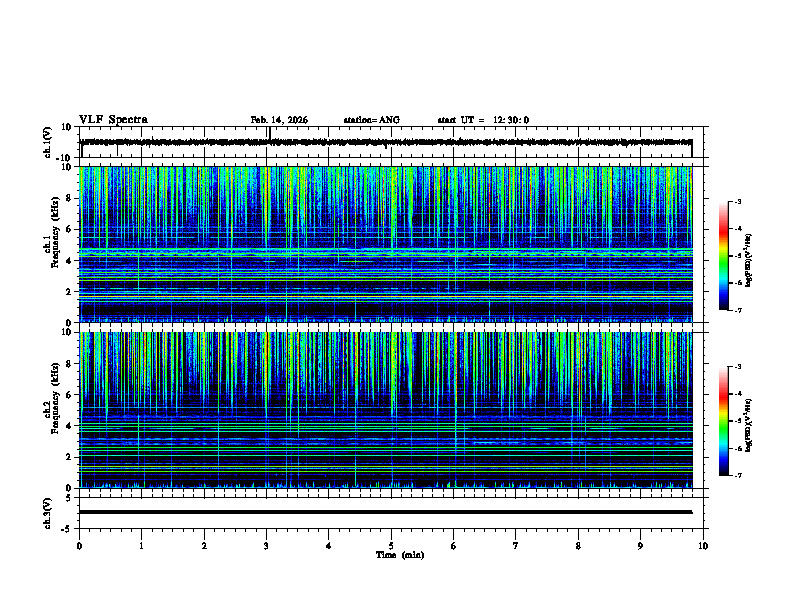
Task: Click the ch.1 color bar log(PSD) label
Action: [x=749, y=261]
